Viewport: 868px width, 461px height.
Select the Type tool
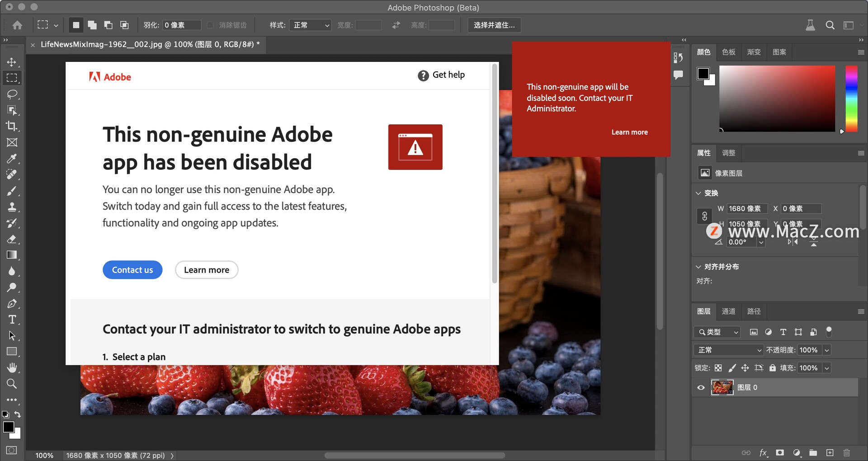coord(12,320)
